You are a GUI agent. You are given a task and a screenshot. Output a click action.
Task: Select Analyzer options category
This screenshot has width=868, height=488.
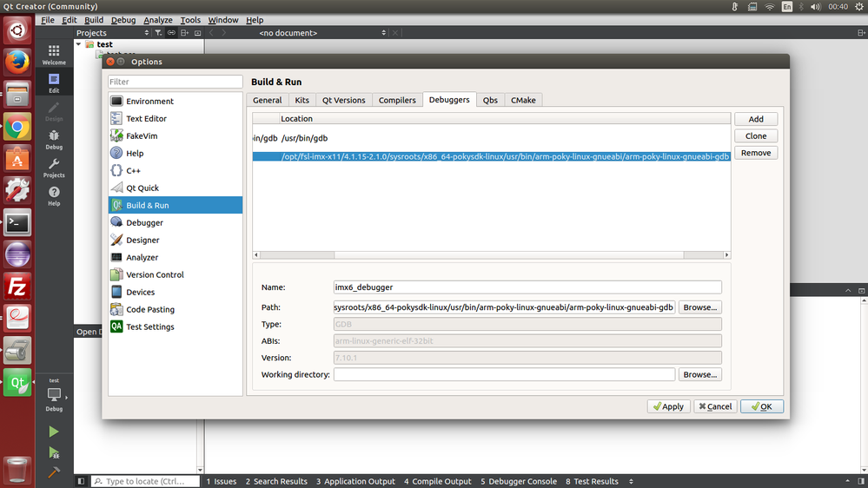(176, 257)
